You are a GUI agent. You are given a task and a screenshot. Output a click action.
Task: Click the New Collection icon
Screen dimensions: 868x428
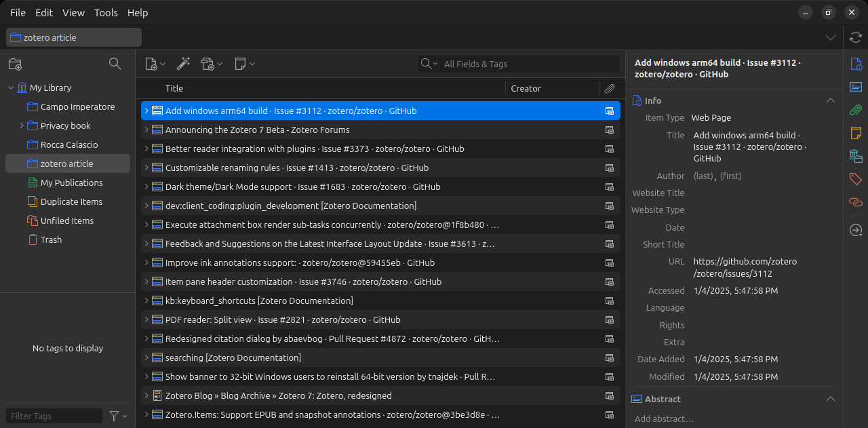pos(15,64)
